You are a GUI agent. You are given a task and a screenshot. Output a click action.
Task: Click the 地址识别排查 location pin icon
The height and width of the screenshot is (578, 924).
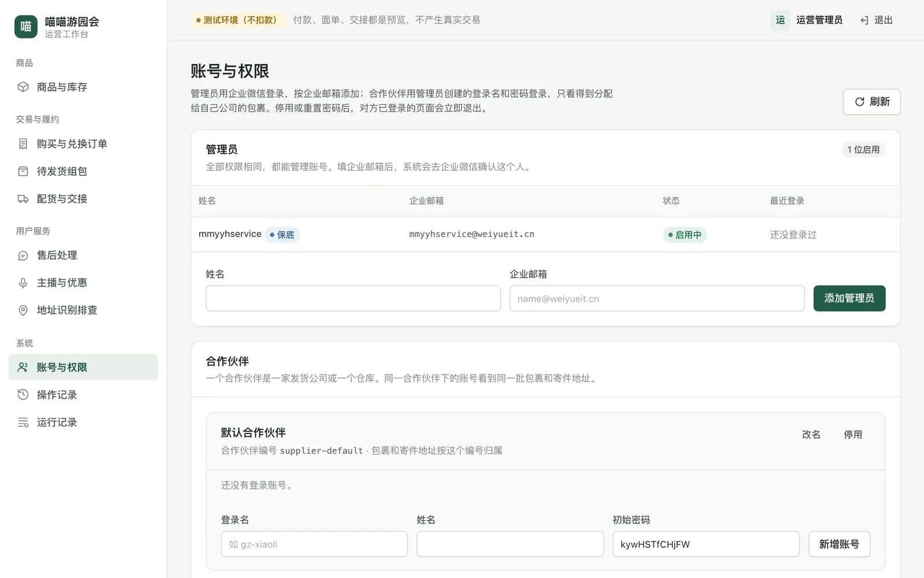click(23, 310)
